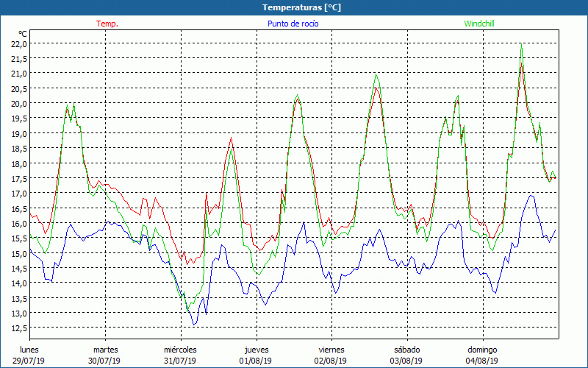Screen dimensions: 588x368
Task: Click the 21,0 y-axis value
Action: tap(19, 73)
